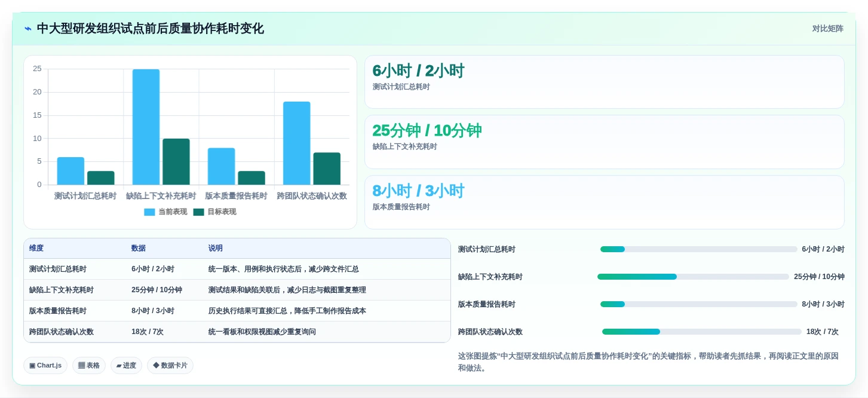Click description 统一看板和权限视图减少重复询问

pyautogui.click(x=262, y=332)
